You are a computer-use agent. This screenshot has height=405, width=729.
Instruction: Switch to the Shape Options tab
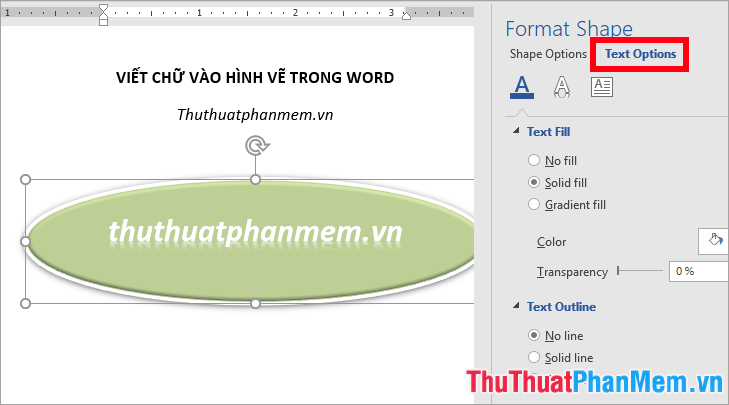[x=548, y=54]
